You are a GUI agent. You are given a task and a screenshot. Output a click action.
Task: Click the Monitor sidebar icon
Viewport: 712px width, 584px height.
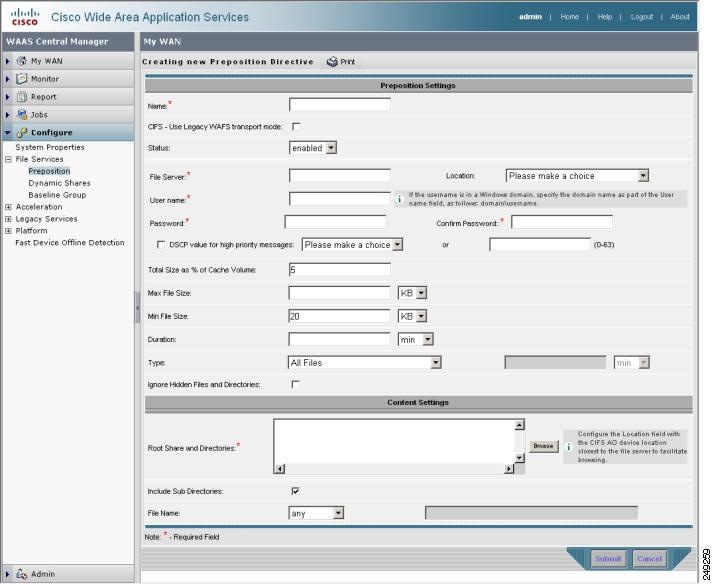pyautogui.click(x=21, y=79)
